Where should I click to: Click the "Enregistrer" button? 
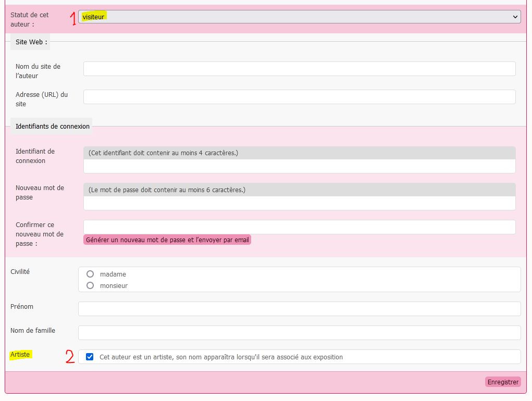(x=502, y=382)
